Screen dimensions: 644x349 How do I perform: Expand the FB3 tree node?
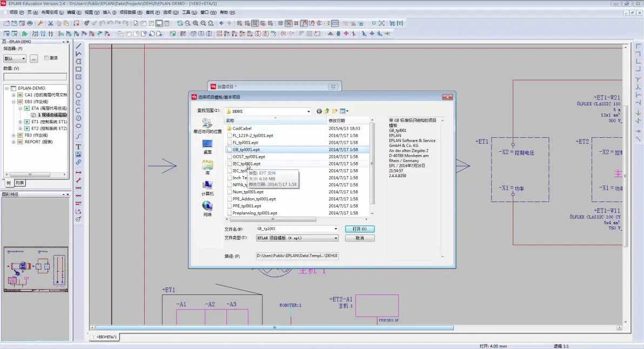pos(14,135)
